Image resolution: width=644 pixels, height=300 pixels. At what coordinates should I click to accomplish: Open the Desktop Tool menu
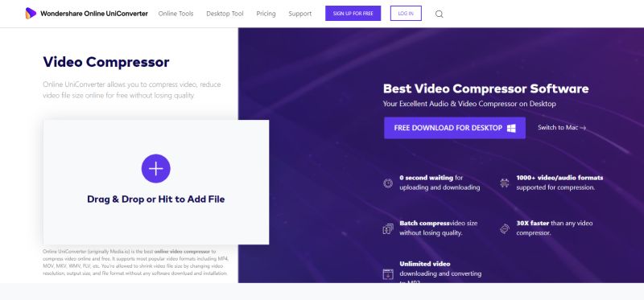coord(225,14)
